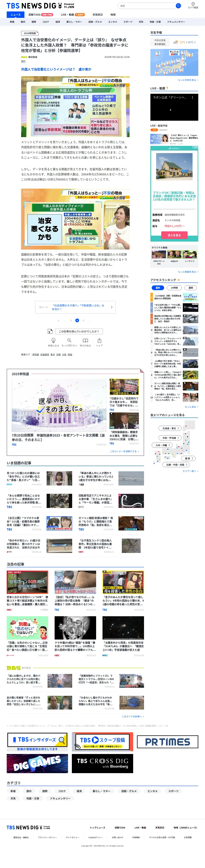
Task: Open the 世論調査 related tag link
Action: point(45,354)
